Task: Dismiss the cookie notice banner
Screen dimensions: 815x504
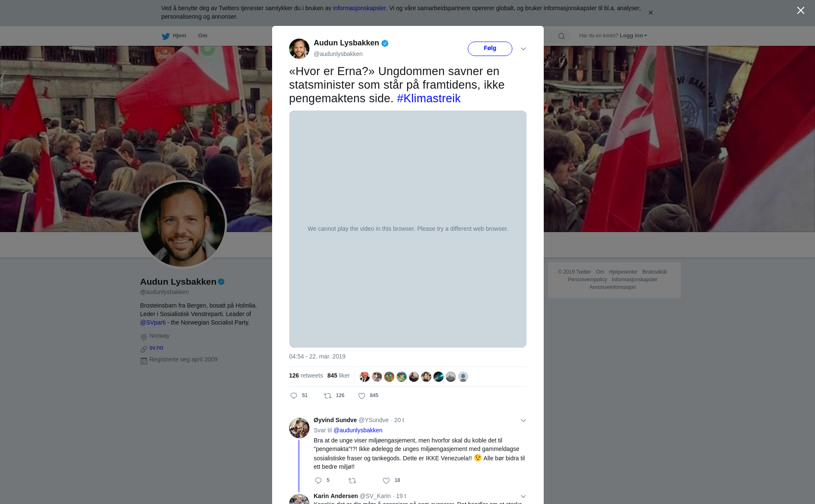Action: pyautogui.click(x=650, y=13)
